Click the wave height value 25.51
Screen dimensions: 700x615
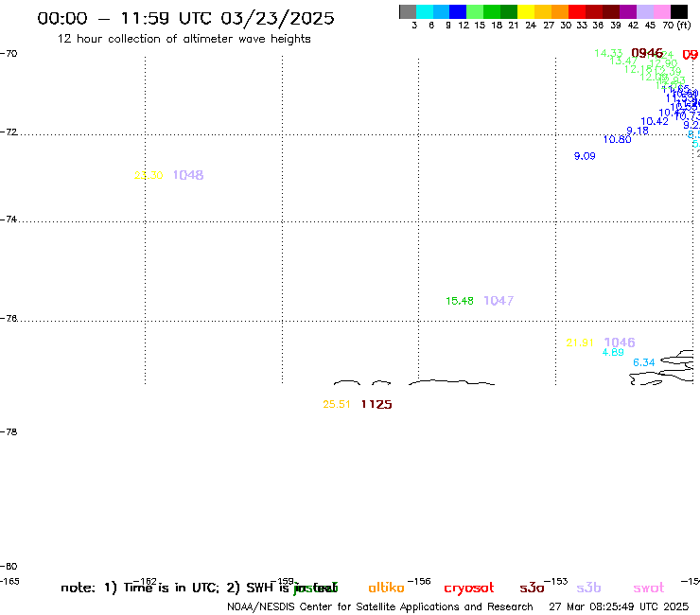tap(337, 405)
